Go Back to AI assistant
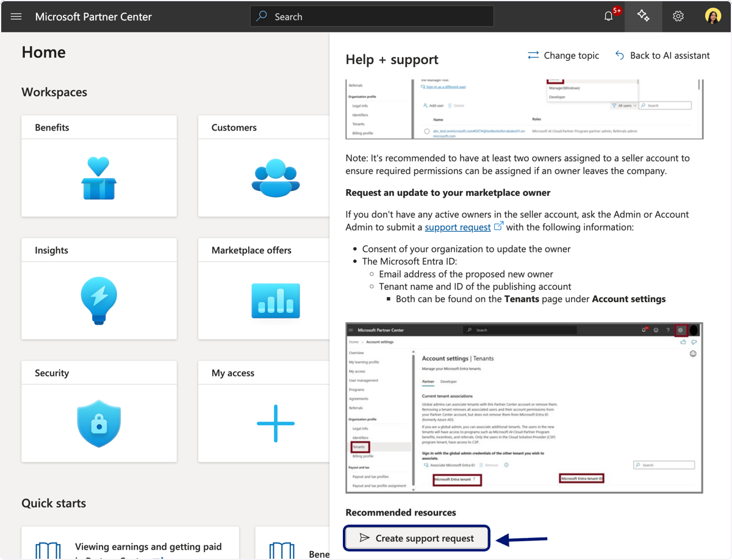Screen dimensions: 732x560 coord(662,56)
